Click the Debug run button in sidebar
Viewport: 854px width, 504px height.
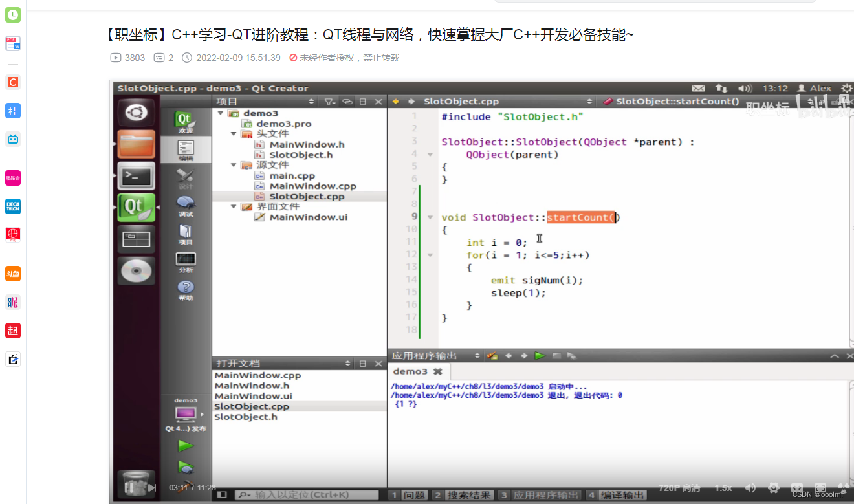point(186,467)
